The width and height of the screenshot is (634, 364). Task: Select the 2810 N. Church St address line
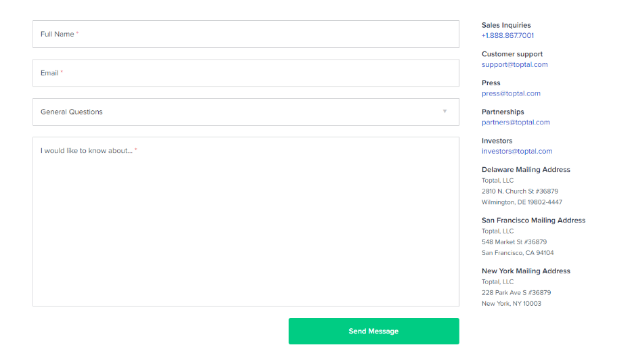[520, 191]
